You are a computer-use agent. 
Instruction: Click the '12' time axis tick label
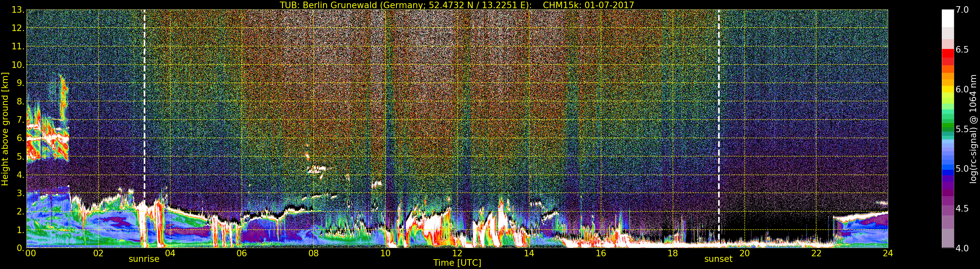pyautogui.click(x=457, y=253)
